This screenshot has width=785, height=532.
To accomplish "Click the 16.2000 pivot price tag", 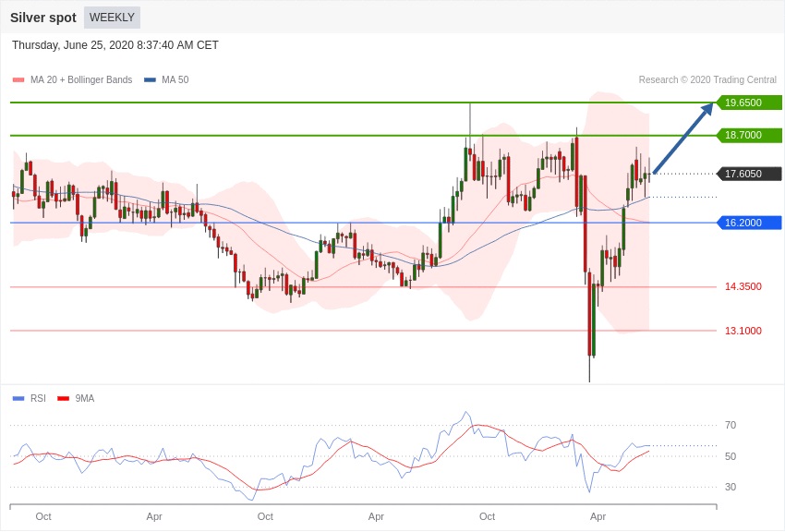I will coord(749,223).
